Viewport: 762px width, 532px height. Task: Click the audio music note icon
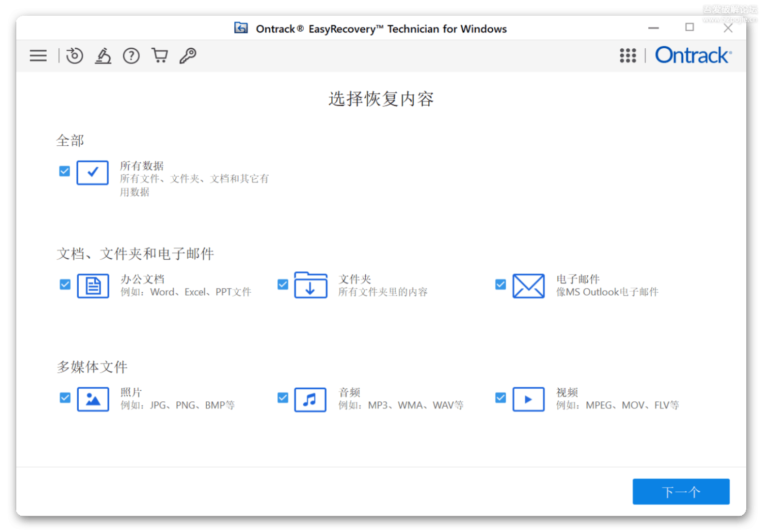point(310,399)
